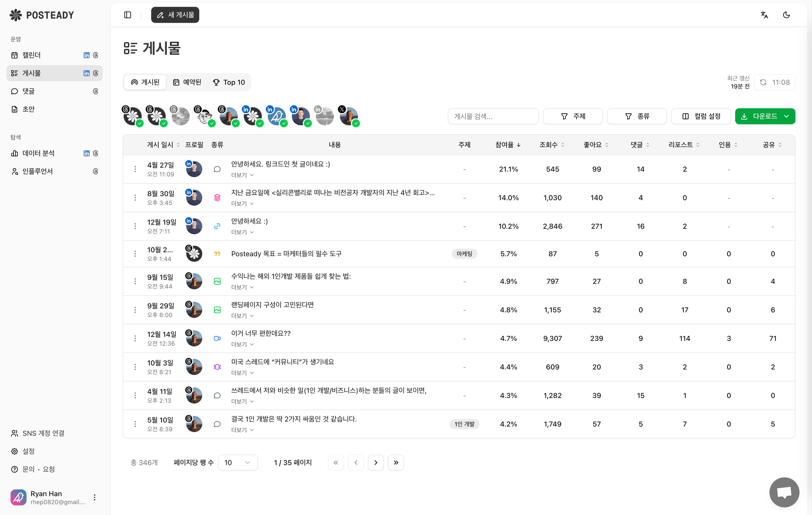
Task: Toggle the greyed-out LinkedIn profile filter
Action: 325,116
